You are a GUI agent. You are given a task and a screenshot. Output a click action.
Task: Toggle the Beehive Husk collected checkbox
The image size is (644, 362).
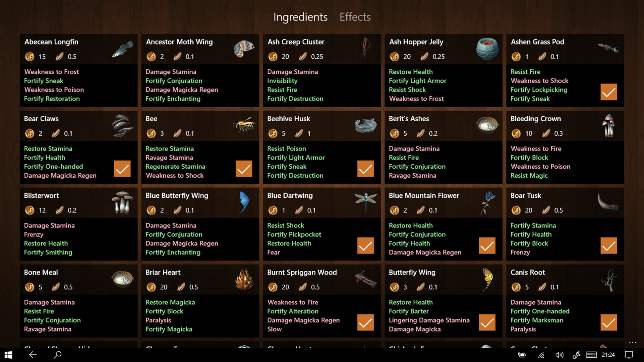tap(364, 169)
